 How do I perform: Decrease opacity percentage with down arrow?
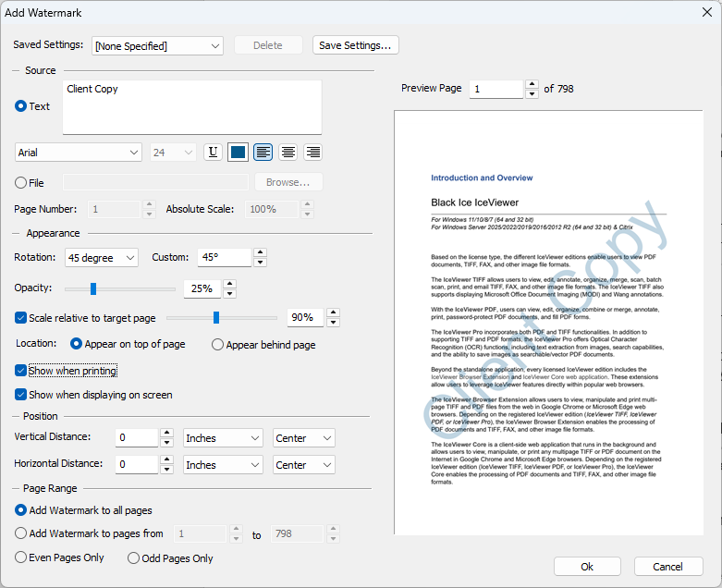point(230,293)
